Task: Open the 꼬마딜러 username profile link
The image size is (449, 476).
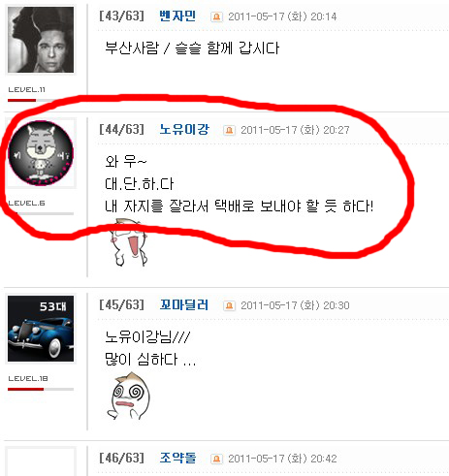Action: point(184,304)
